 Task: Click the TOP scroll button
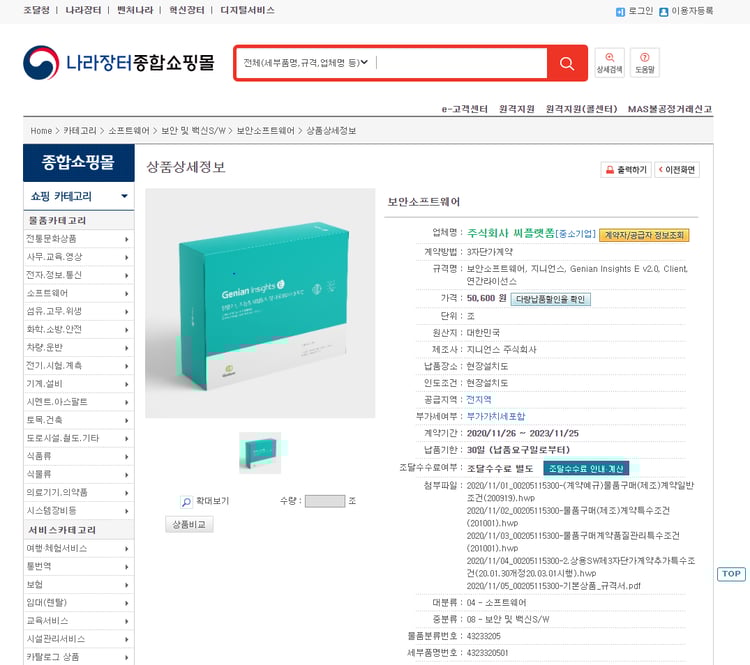click(731, 574)
